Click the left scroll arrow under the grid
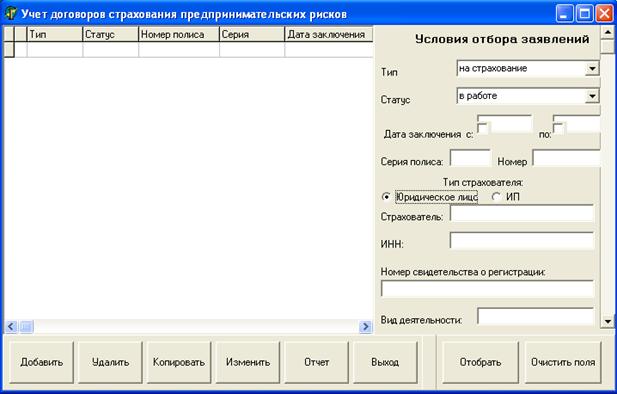 [11, 326]
